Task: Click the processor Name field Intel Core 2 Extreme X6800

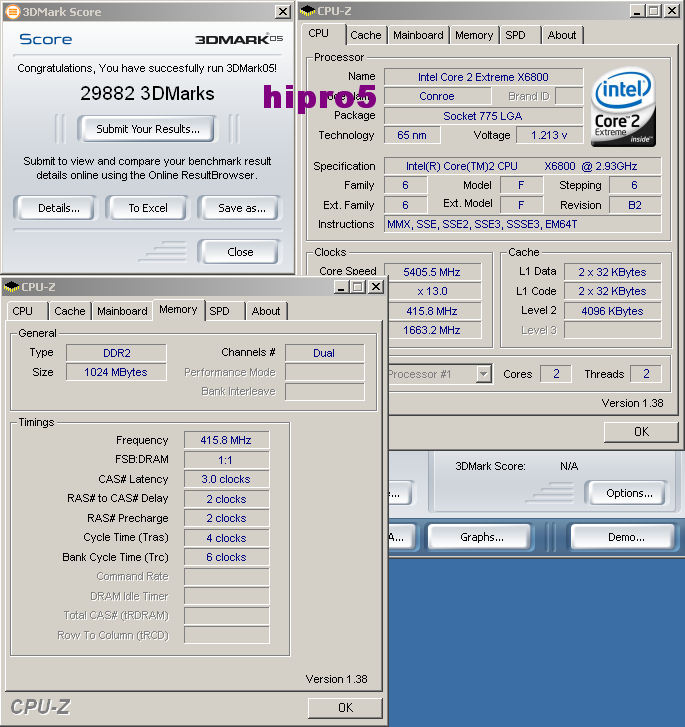Action: [483, 77]
